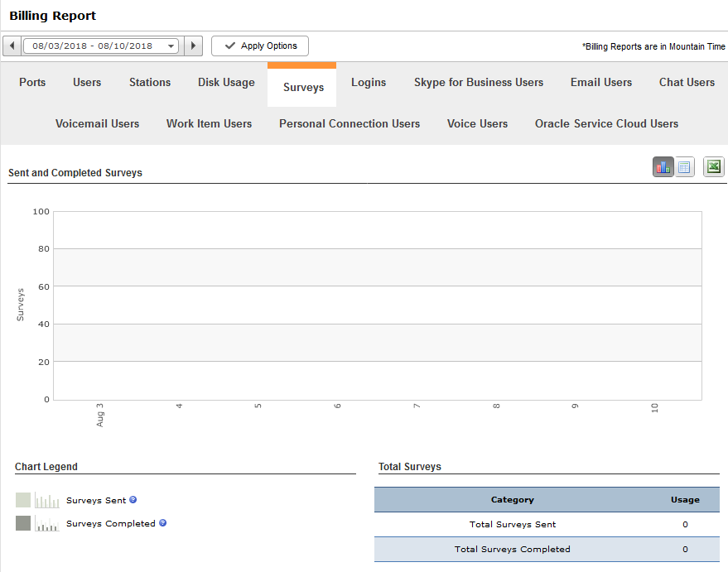Click Surveys Completed help icon

pos(162,523)
